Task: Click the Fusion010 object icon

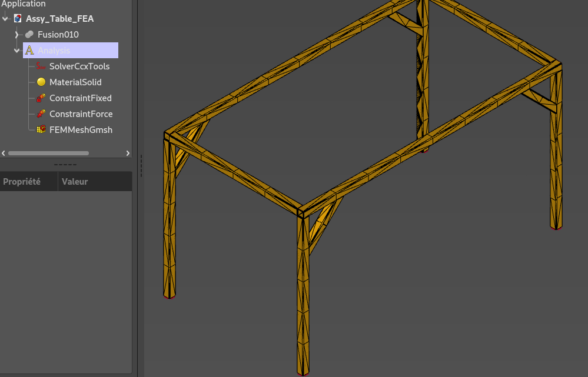Action: [29, 35]
